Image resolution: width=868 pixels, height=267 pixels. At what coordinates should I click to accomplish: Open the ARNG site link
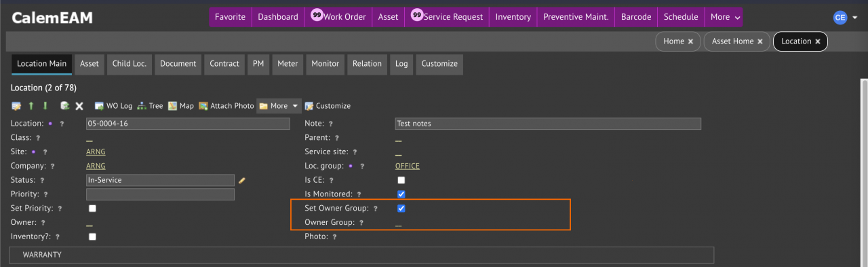tap(96, 152)
